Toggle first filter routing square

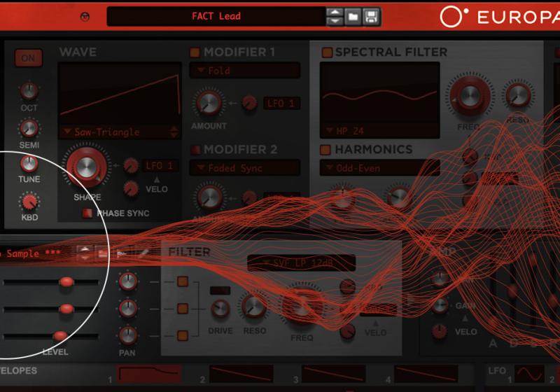(183, 281)
